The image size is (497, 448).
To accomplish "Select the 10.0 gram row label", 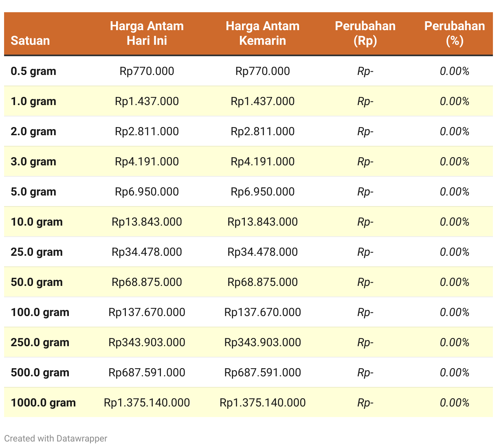I will 37,222.
